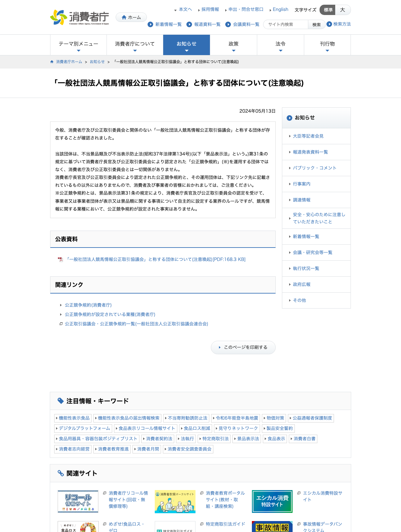This screenshot has height=532, width=401.
Task: Click the 検索 search button
Action: coord(316,24)
